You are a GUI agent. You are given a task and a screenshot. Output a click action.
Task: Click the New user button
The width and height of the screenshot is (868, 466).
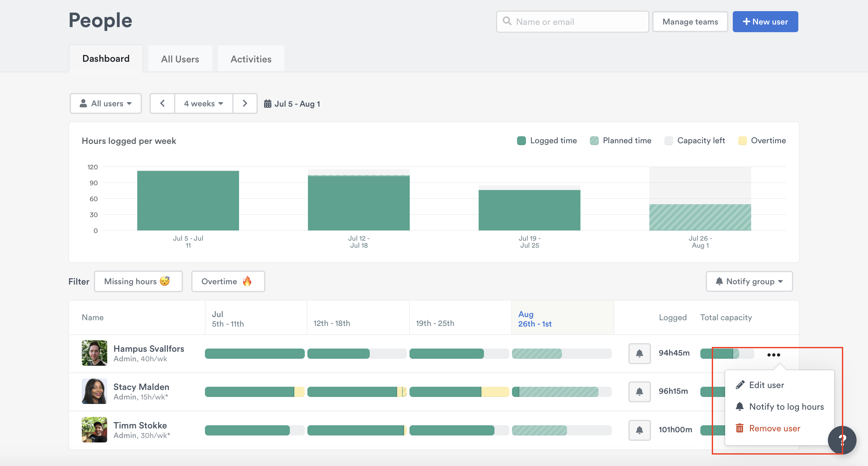tap(765, 22)
